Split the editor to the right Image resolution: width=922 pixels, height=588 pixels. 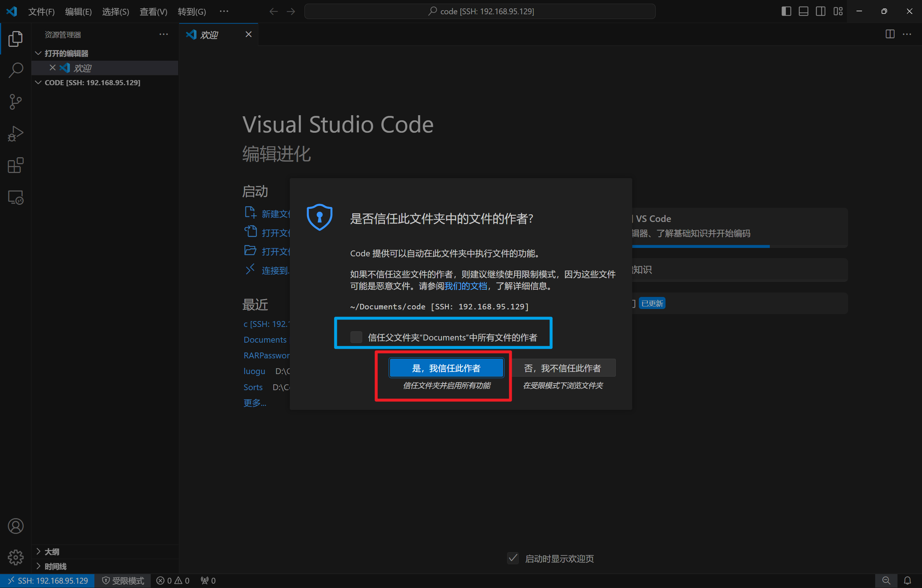[890, 34]
